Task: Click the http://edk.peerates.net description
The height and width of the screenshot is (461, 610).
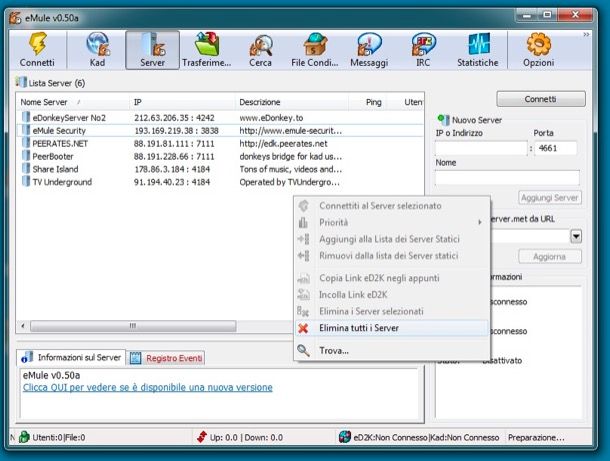Action: [283, 143]
